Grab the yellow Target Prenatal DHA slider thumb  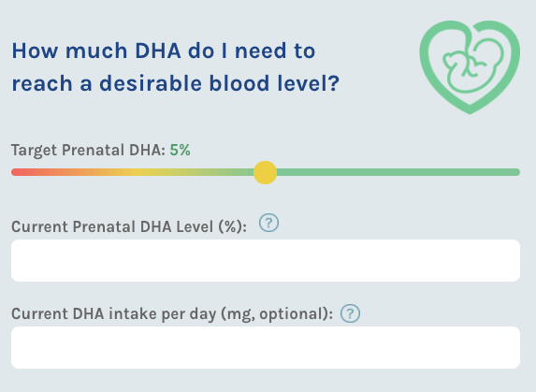(265, 172)
